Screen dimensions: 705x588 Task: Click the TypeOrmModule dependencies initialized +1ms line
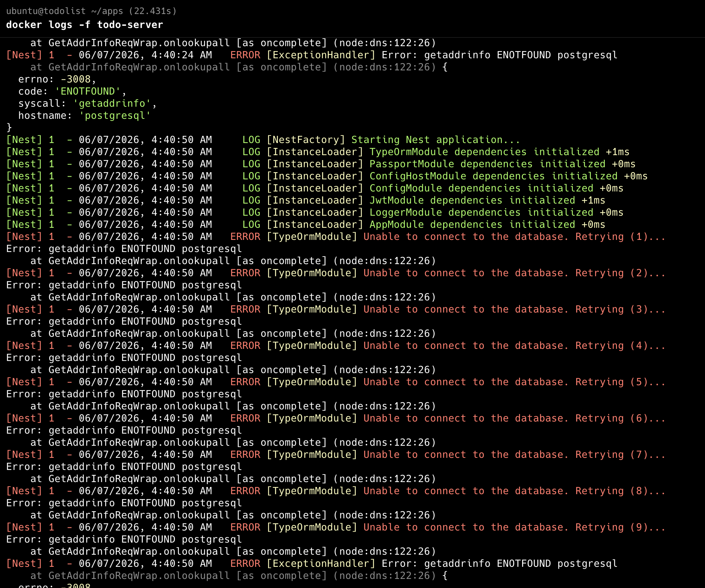click(318, 152)
